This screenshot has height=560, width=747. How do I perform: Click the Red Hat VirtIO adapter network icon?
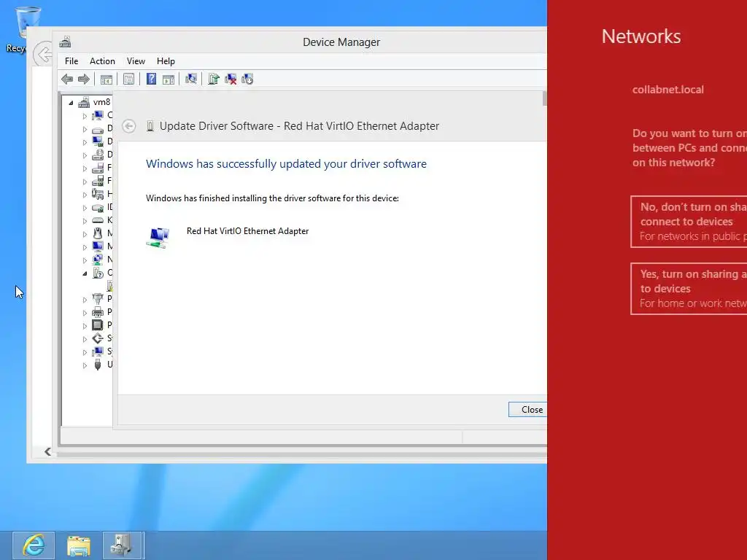click(158, 238)
